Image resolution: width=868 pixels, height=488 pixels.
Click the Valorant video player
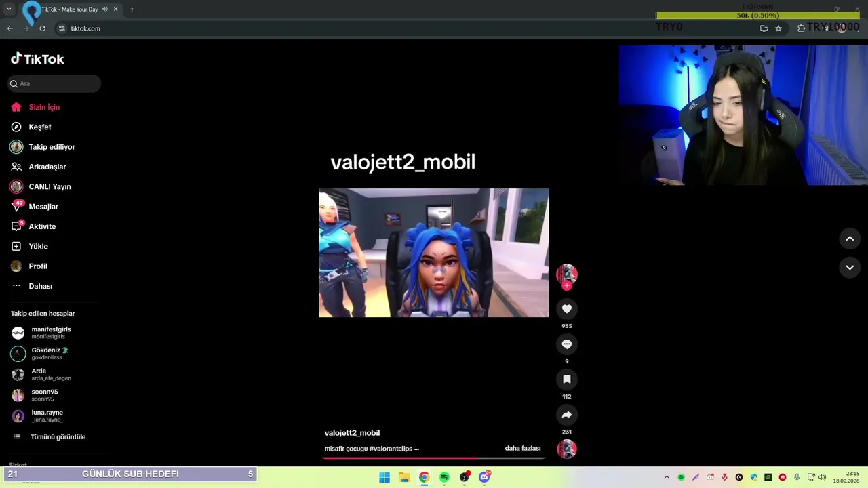point(434,253)
